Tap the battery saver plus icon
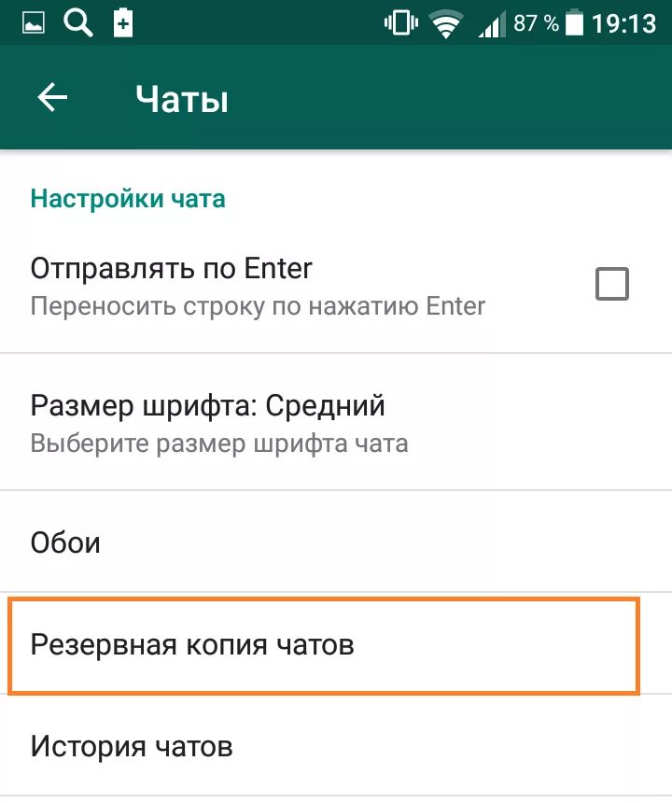The width and height of the screenshot is (672, 803). (x=123, y=23)
